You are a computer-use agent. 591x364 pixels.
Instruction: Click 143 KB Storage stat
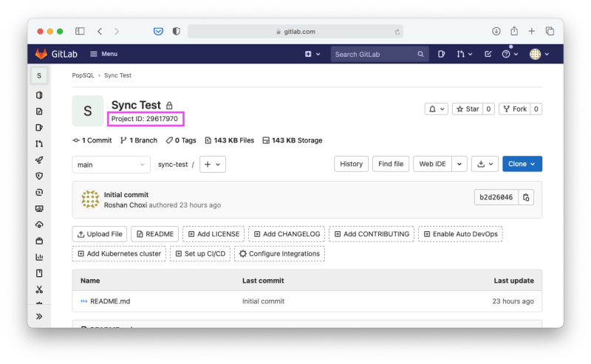tap(293, 140)
